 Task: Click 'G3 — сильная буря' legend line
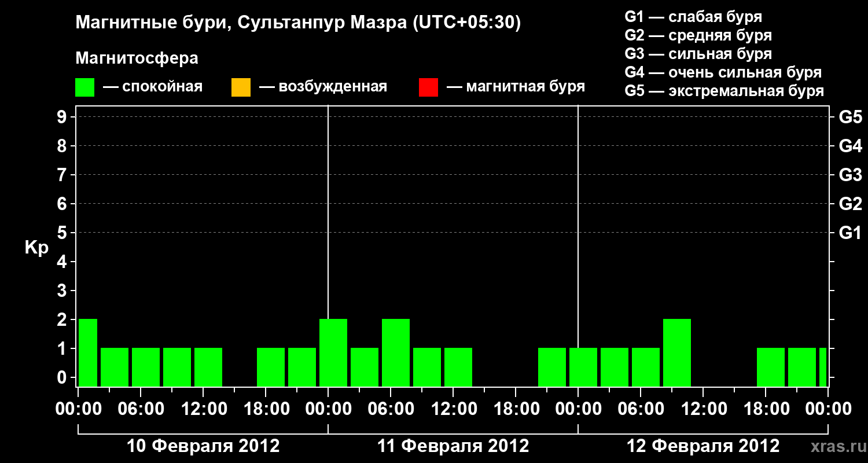tap(698, 54)
